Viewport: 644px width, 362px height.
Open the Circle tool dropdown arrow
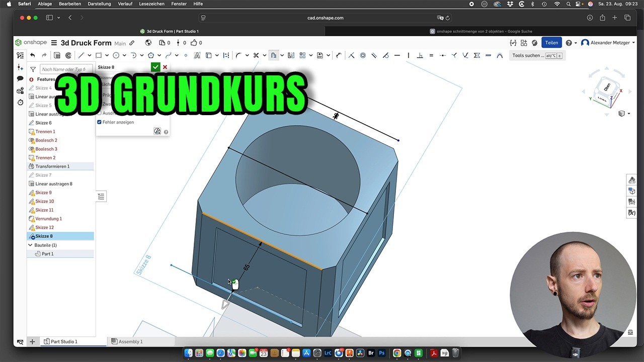[124, 55]
